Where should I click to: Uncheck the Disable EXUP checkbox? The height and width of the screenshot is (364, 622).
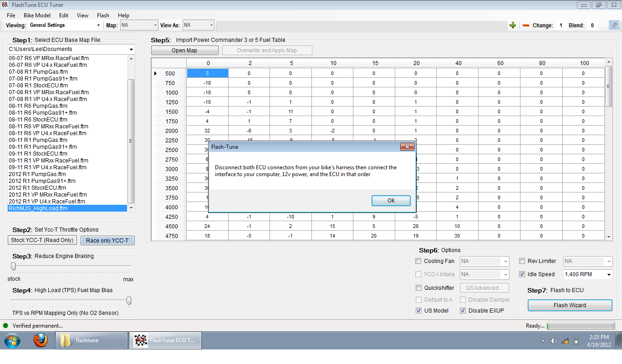(x=463, y=310)
